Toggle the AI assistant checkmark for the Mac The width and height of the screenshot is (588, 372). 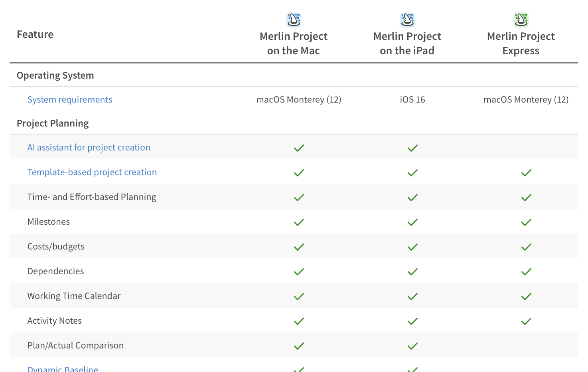(x=299, y=148)
